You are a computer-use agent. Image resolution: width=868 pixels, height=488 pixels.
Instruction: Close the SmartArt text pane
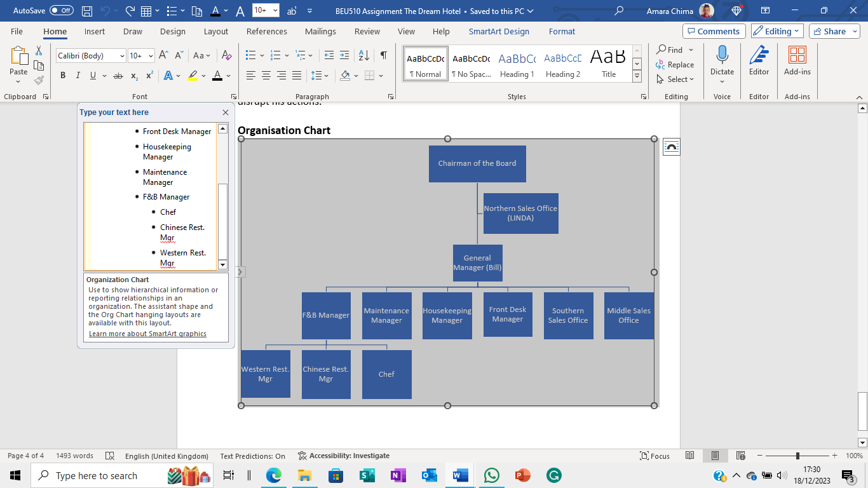226,112
